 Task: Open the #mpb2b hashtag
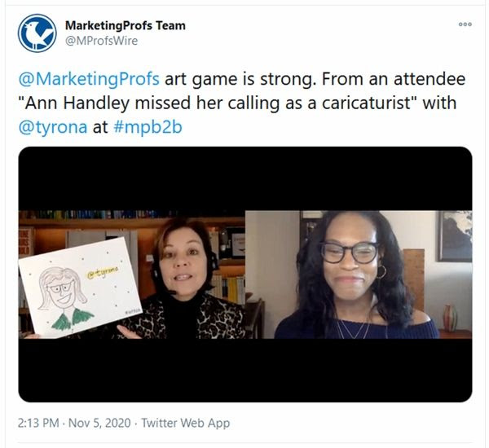(148, 127)
